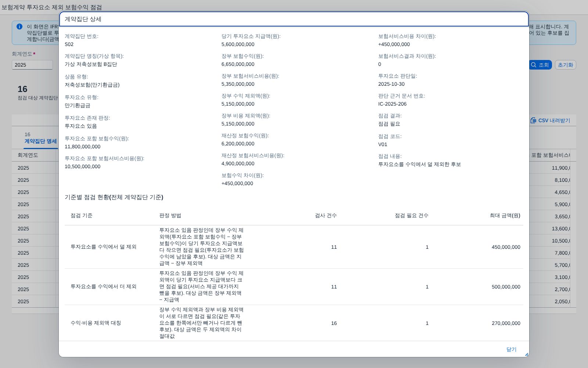Click the 10,500,000,000 value in the dialog

[x=83, y=167]
